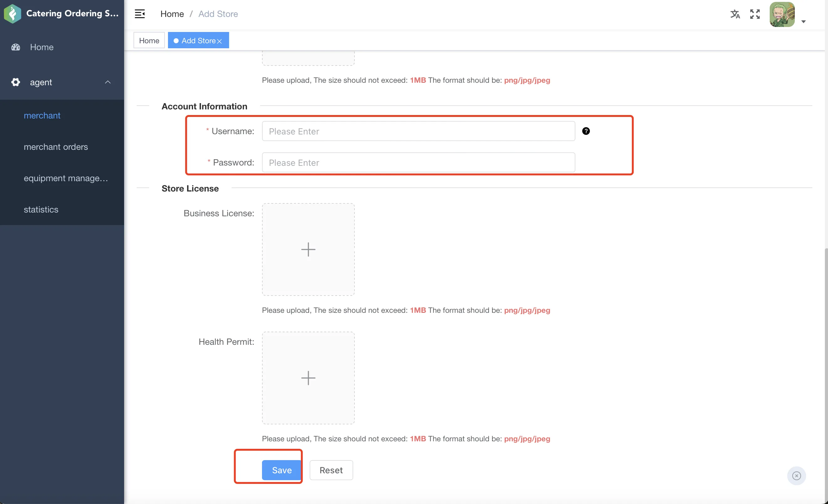828x504 pixels.
Task: Close the Add Store tab
Action: point(219,41)
